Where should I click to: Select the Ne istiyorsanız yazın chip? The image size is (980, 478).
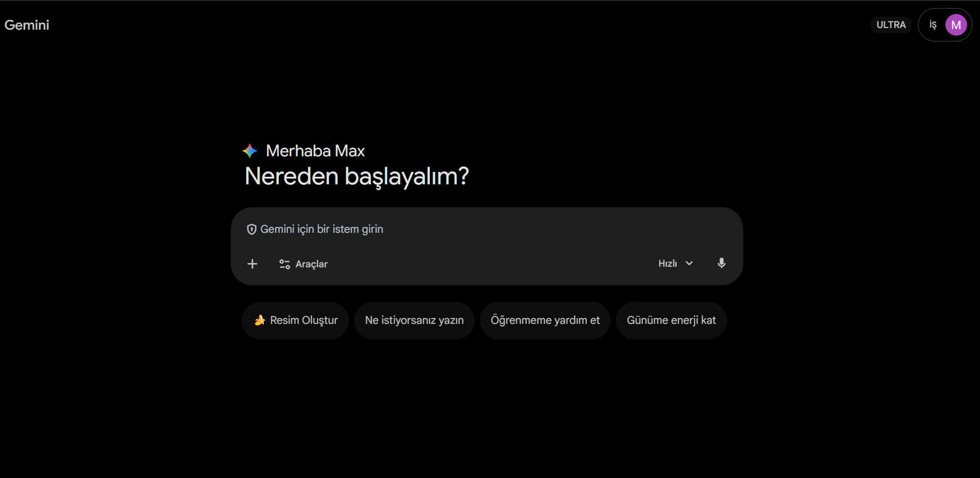click(414, 321)
